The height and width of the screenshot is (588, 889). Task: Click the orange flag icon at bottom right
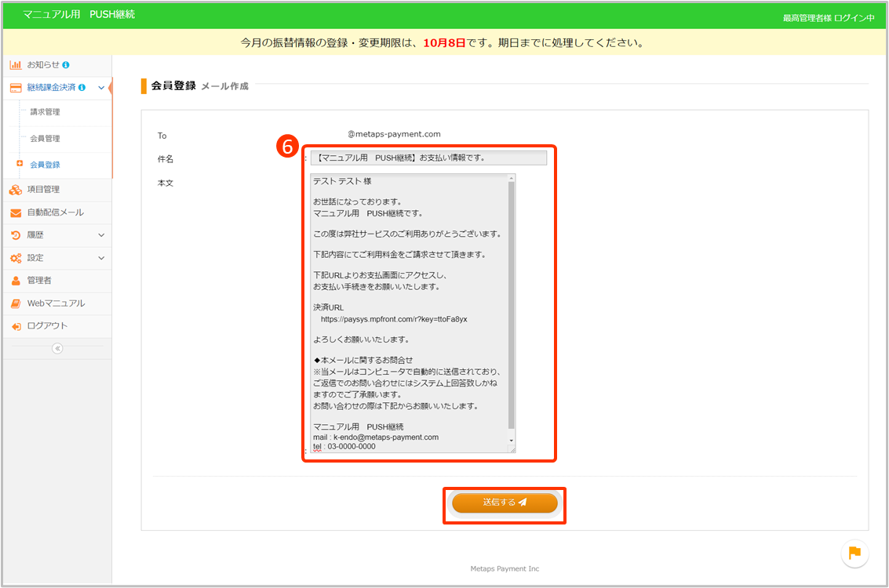coord(854,553)
